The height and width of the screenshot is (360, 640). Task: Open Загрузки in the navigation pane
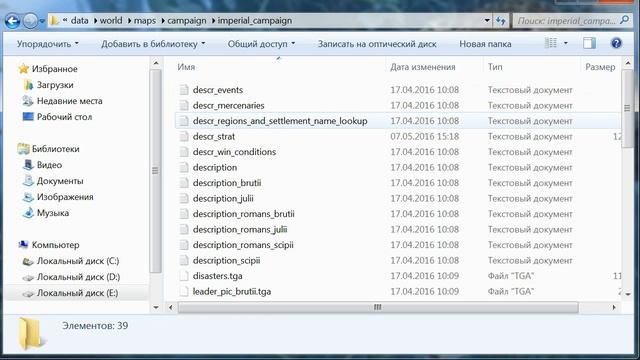(x=55, y=85)
